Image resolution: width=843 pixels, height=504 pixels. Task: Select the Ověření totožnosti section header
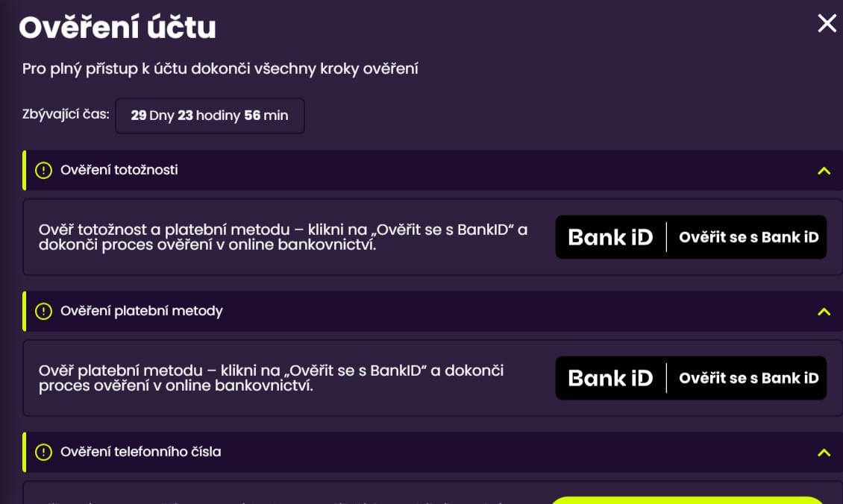[433, 170]
